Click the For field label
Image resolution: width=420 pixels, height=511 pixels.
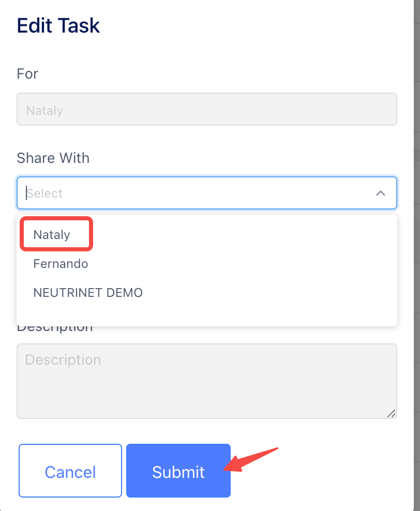tap(27, 73)
